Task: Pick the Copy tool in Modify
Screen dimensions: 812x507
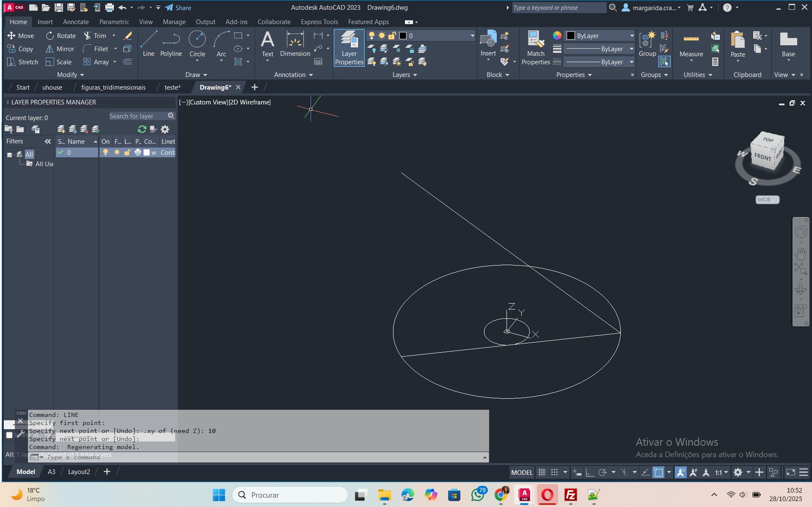Action: (x=20, y=49)
